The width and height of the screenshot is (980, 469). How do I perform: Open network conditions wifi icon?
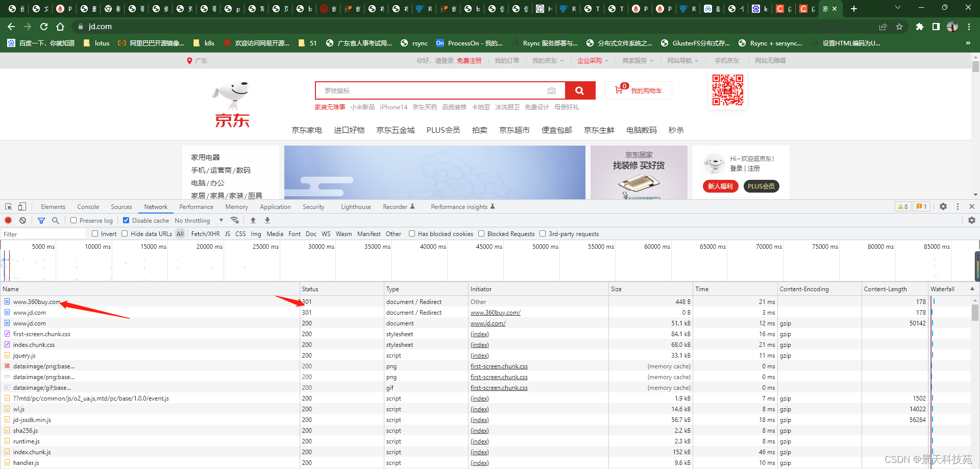(235, 220)
